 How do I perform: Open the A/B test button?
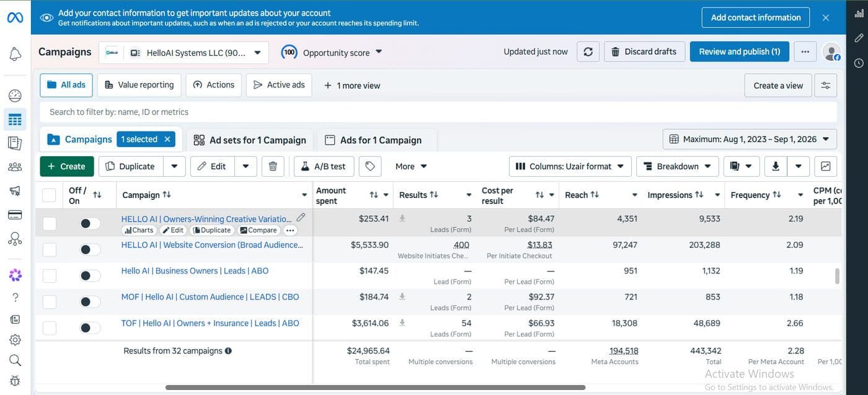click(324, 166)
